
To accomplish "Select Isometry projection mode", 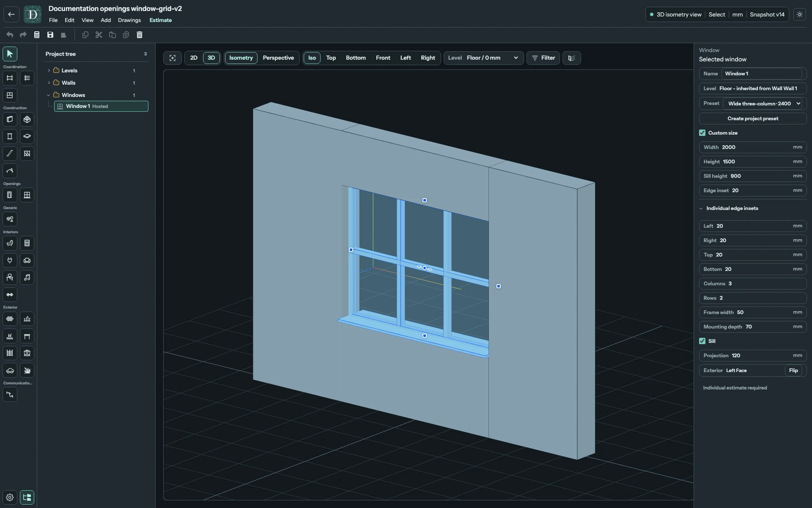I will pos(241,58).
